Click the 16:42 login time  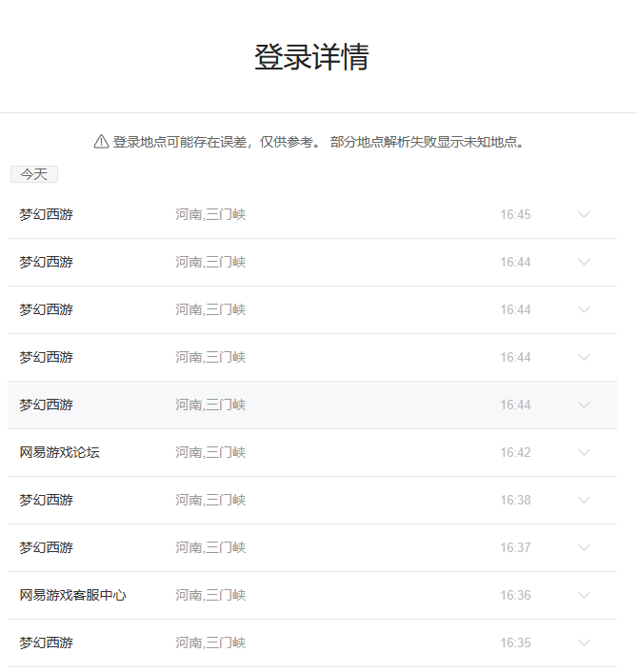click(515, 452)
